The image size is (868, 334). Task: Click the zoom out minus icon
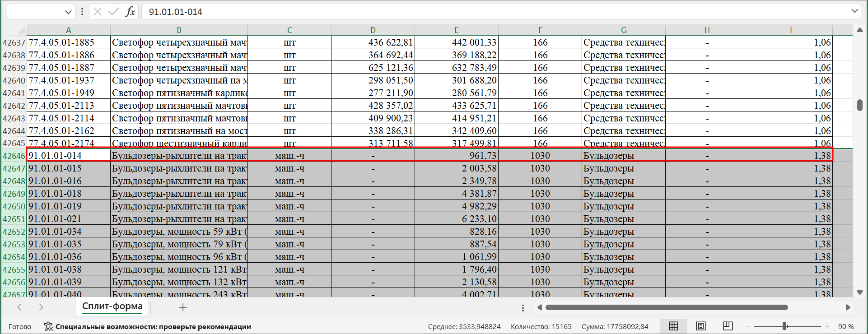point(747,326)
